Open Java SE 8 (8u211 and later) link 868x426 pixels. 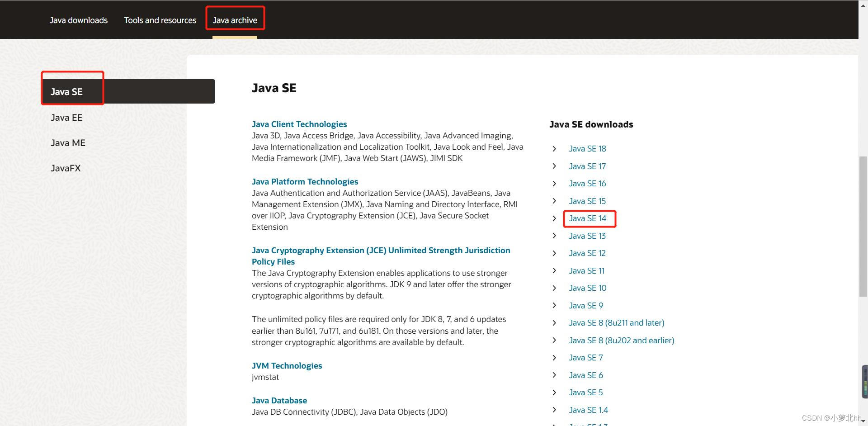(617, 323)
